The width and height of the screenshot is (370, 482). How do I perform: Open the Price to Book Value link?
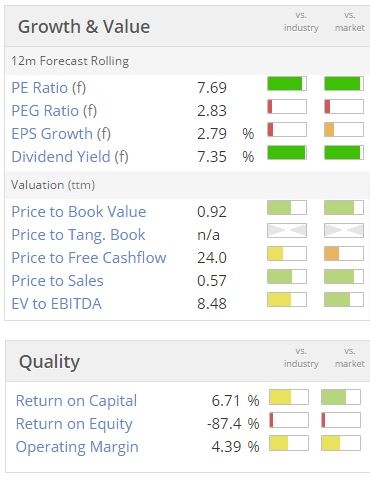pos(79,212)
